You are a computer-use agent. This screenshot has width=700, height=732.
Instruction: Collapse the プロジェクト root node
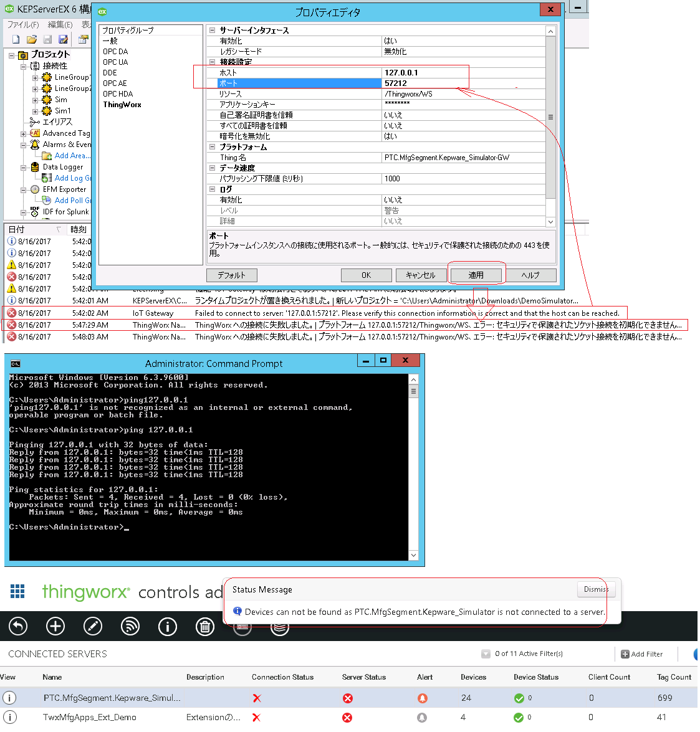click(x=12, y=55)
